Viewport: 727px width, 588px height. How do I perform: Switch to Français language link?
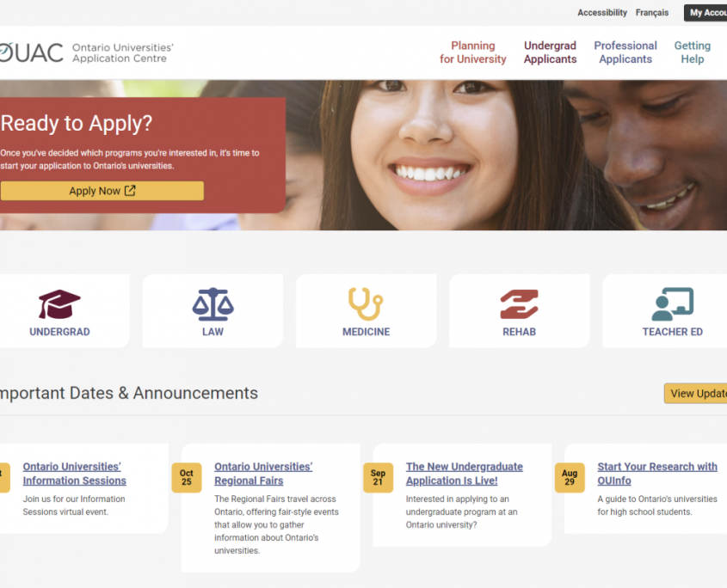(x=652, y=13)
